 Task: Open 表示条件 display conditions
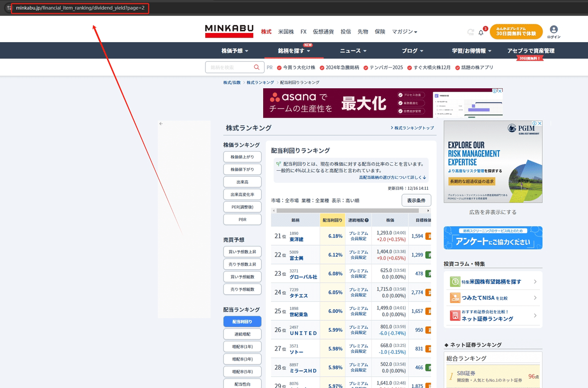(416, 200)
